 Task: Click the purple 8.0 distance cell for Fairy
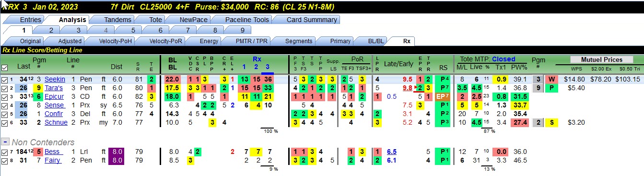click(117, 161)
